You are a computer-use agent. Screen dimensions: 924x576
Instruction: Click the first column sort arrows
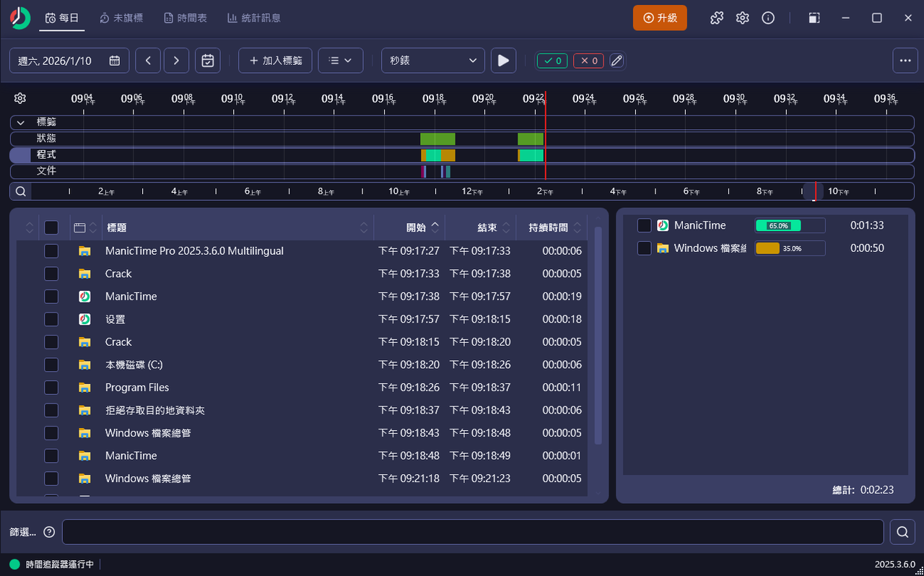pos(30,227)
